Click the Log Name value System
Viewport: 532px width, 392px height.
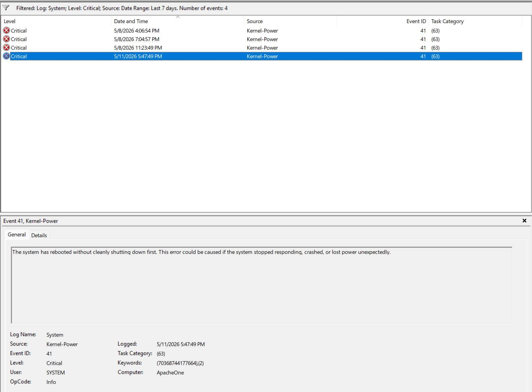(x=55, y=335)
